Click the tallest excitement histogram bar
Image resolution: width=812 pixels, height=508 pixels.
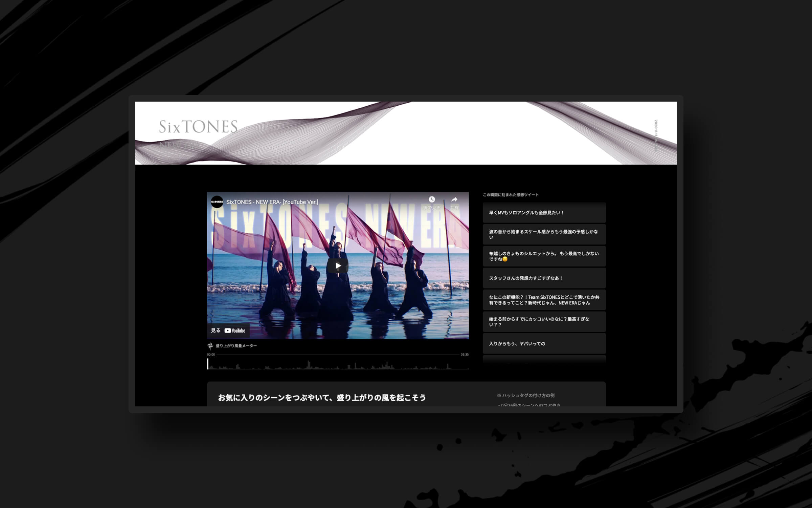309,365
